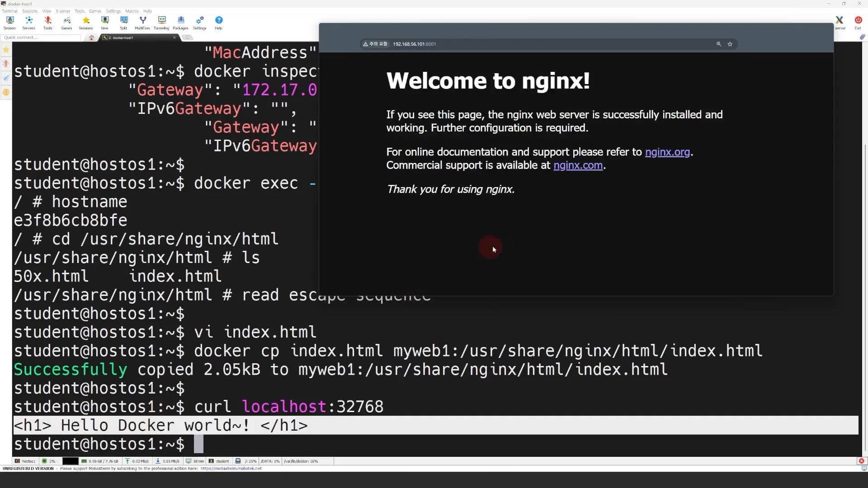Open a new tab with plus button
Viewport: 868px width, 488px height.
188,38
